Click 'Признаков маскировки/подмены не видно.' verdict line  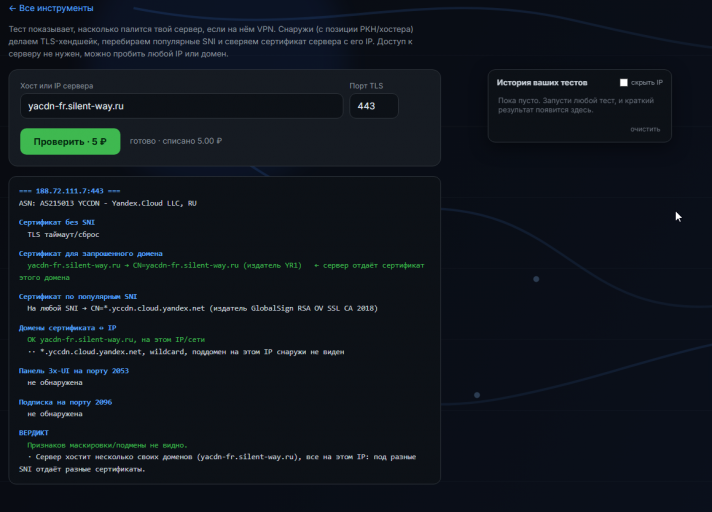pos(107,445)
